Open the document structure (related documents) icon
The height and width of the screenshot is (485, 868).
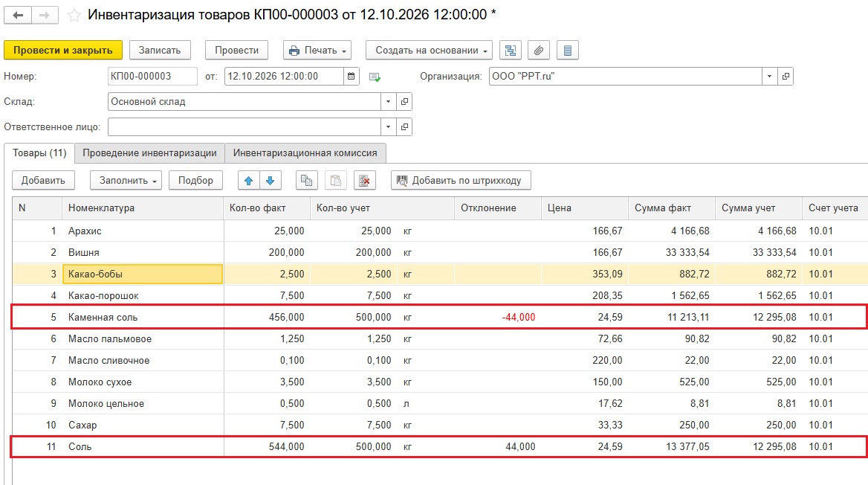coord(511,51)
